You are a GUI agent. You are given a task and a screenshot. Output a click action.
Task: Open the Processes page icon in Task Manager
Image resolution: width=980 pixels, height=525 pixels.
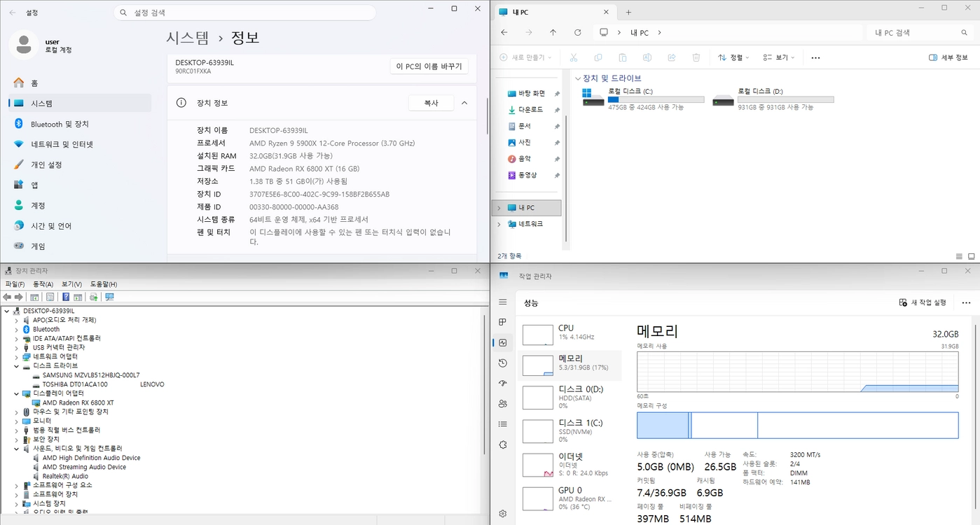[x=502, y=322]
